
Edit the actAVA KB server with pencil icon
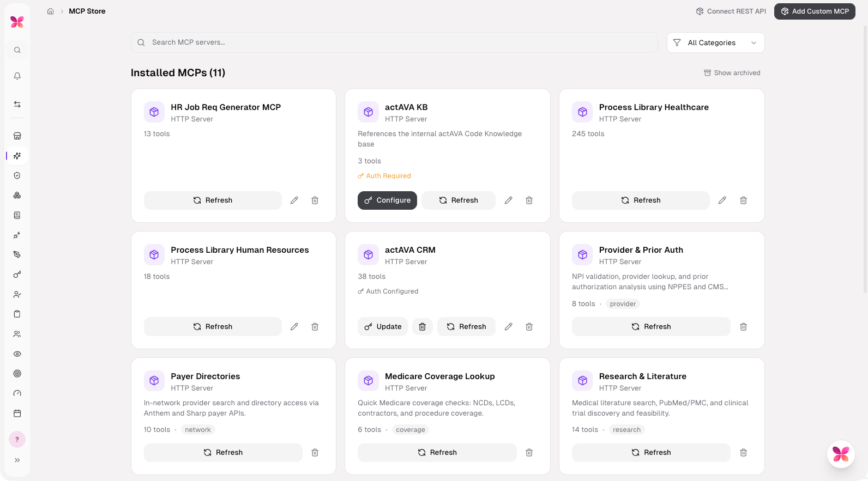(508, 200)
